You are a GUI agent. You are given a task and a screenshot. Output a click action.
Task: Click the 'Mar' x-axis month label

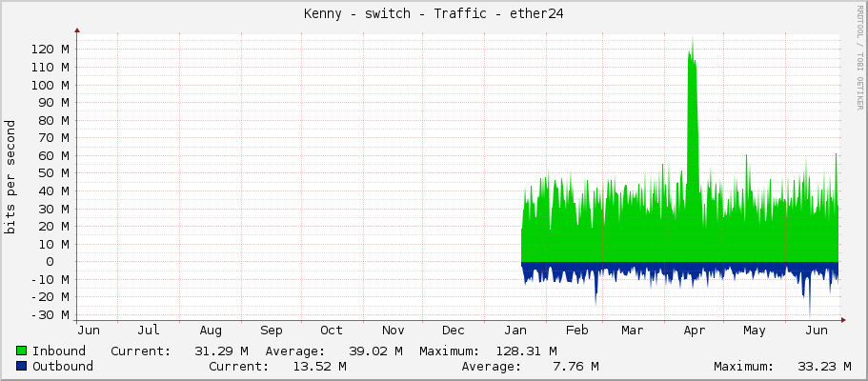pos(632,331)
